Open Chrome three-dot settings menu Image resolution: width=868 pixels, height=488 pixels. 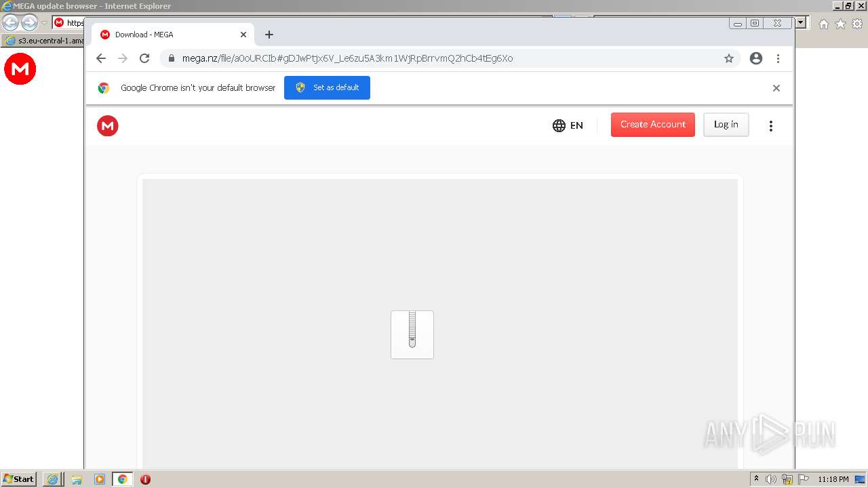point(778,58)
